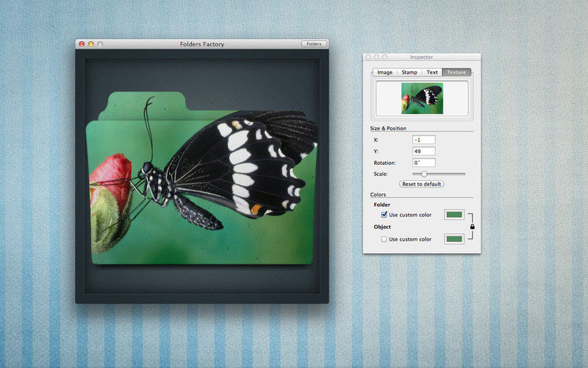This screenshot has width=588, height=368.
Task: Click the Y position input field
Action: tap(423, 151)
